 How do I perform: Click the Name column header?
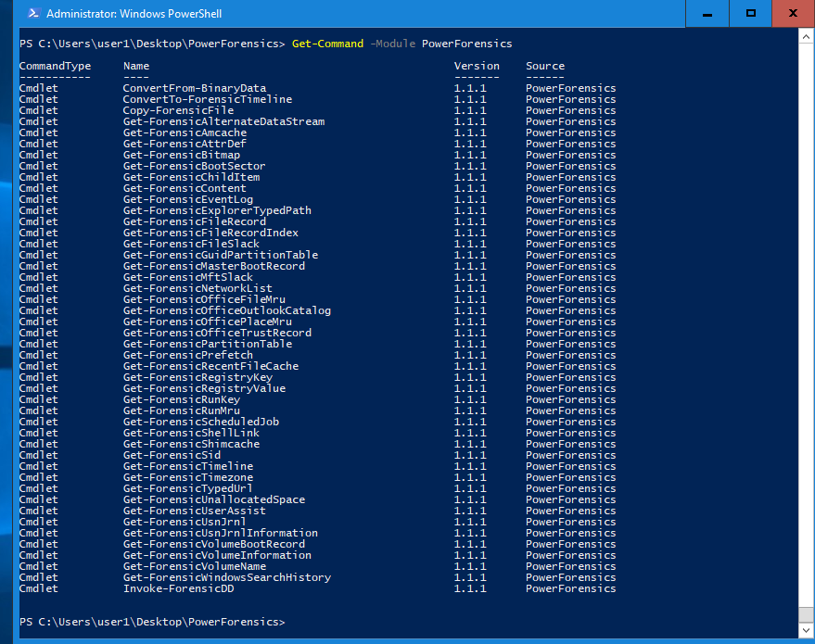click(x=136, y=66)
